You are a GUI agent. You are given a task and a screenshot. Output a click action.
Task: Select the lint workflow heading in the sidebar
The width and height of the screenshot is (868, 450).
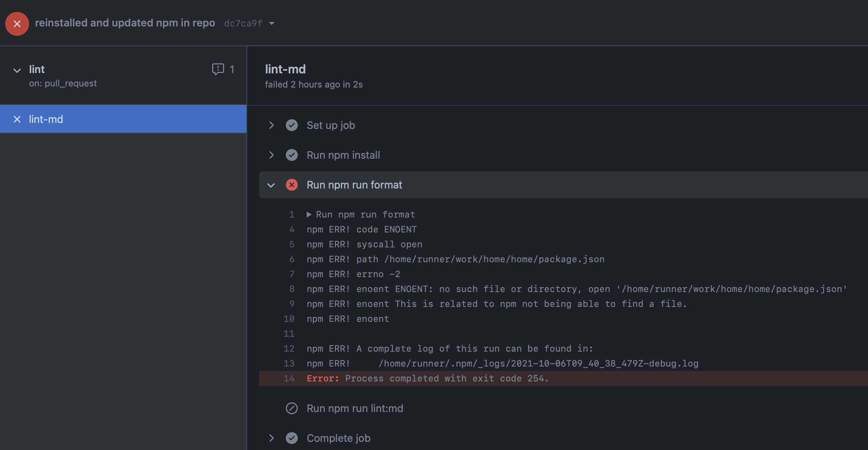pos(37,69)
